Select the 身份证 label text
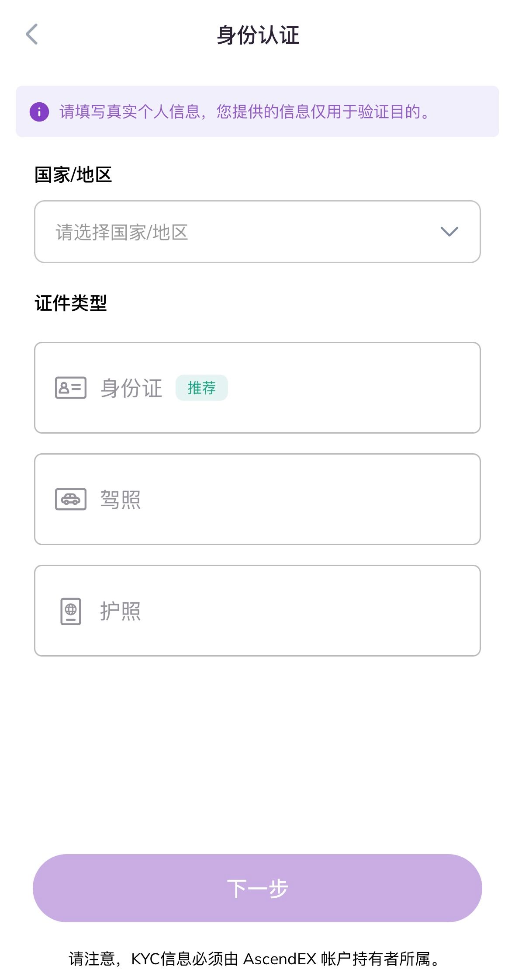 click(131, 388)
